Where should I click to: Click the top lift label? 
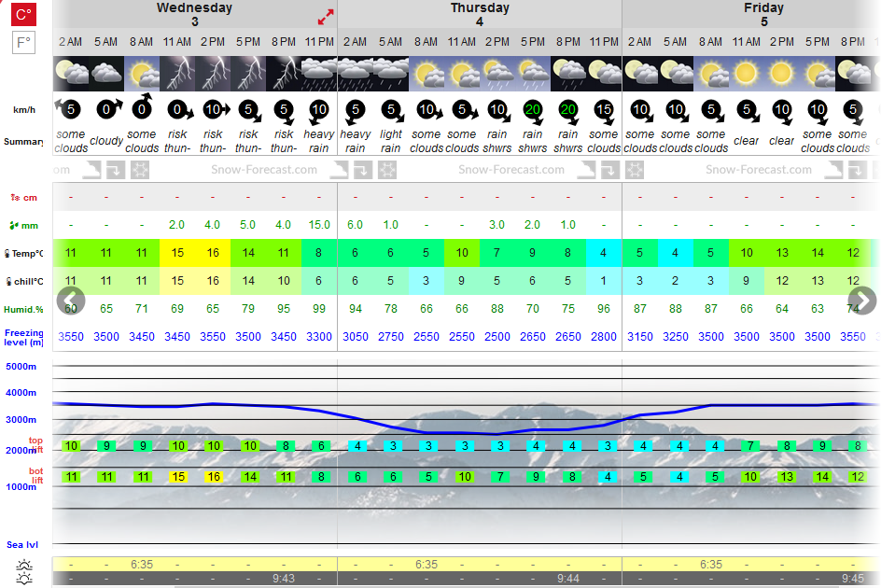(x=36, y=444)
